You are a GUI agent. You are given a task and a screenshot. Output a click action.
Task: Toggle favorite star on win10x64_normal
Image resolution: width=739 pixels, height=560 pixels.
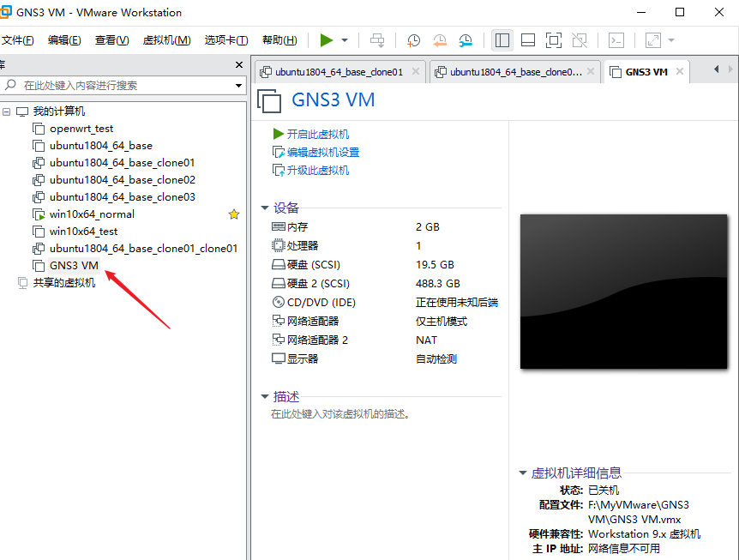tap(234, 214)
